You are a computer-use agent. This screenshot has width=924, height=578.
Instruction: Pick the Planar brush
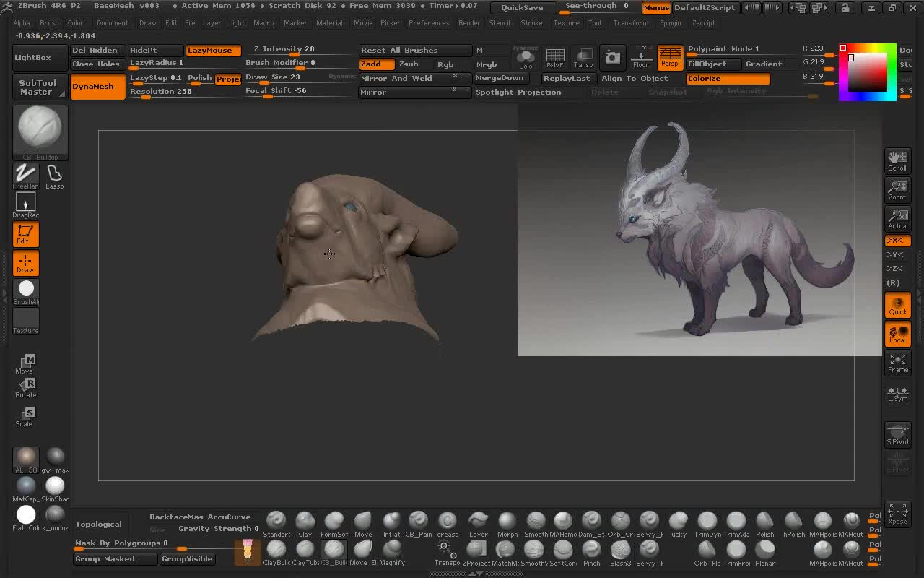pos(764,553)
